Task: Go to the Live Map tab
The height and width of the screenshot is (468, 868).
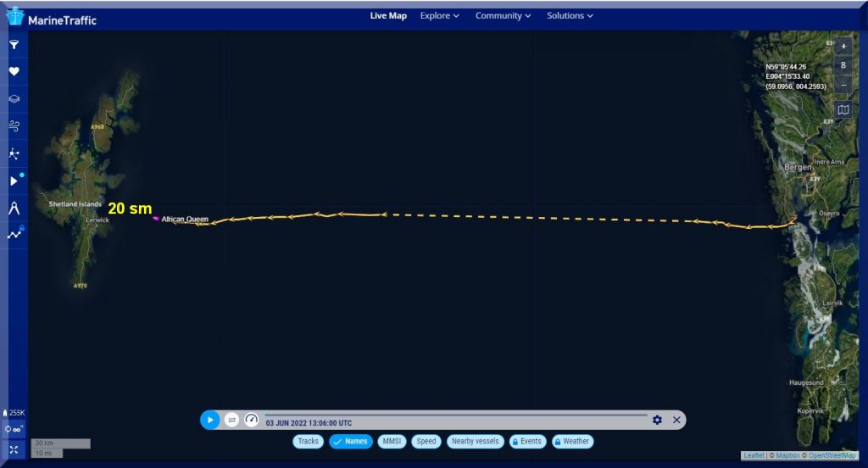Action: (x=388, y=15)
